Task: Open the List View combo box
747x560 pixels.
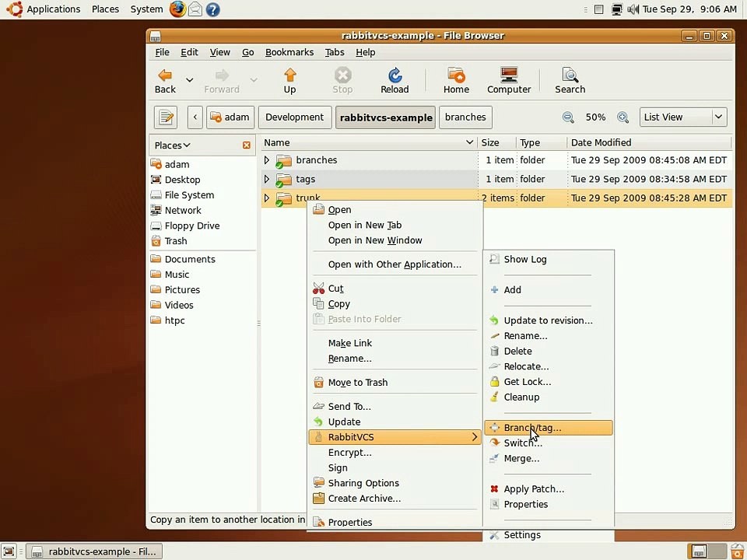Action: click(x=683, y=117)
